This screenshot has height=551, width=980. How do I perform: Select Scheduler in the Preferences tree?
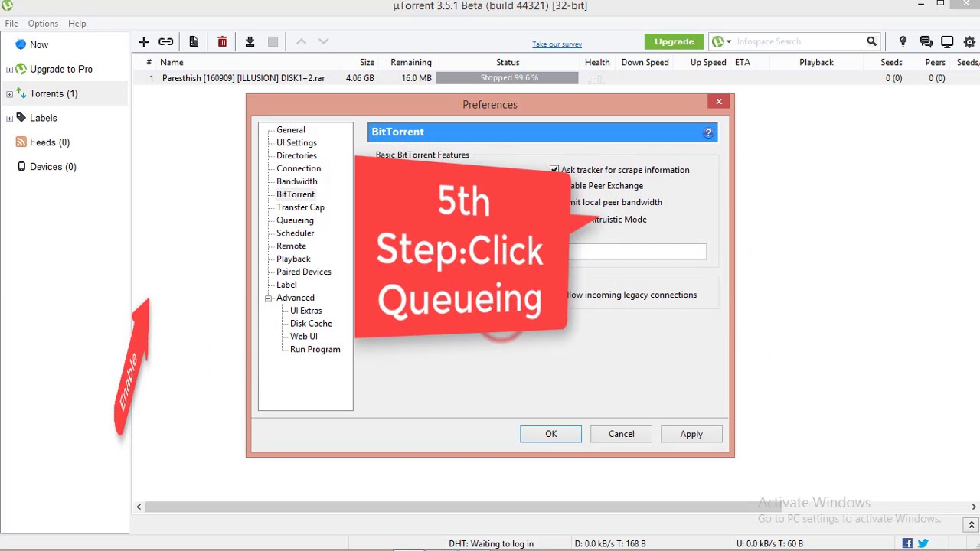tap(295, 233)
